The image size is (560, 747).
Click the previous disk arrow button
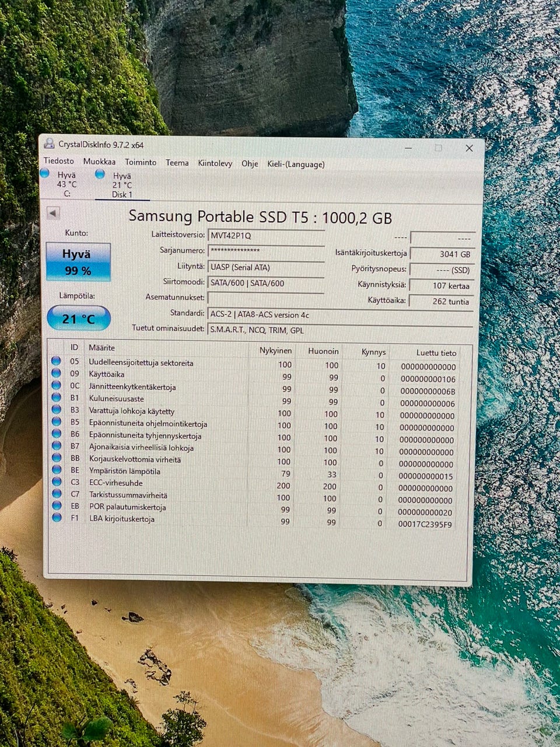53,213
